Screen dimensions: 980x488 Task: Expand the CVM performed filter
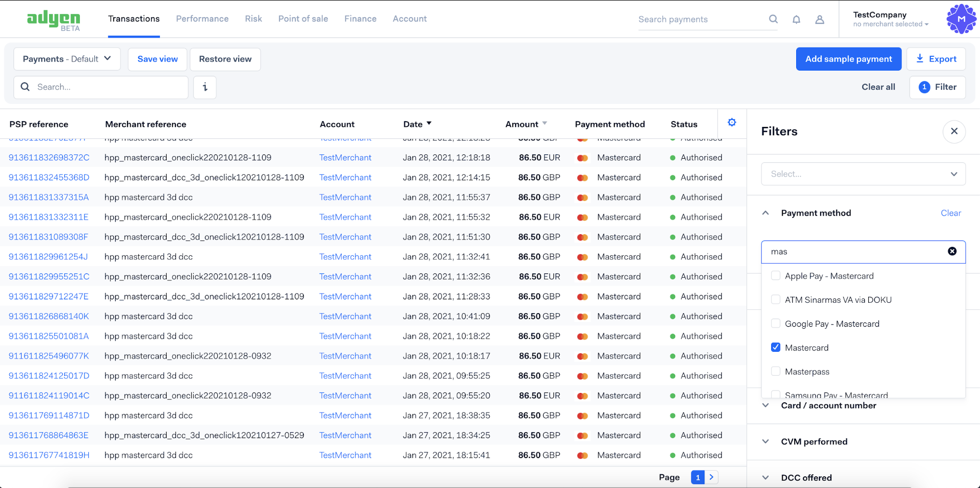(x=765, y=441)
